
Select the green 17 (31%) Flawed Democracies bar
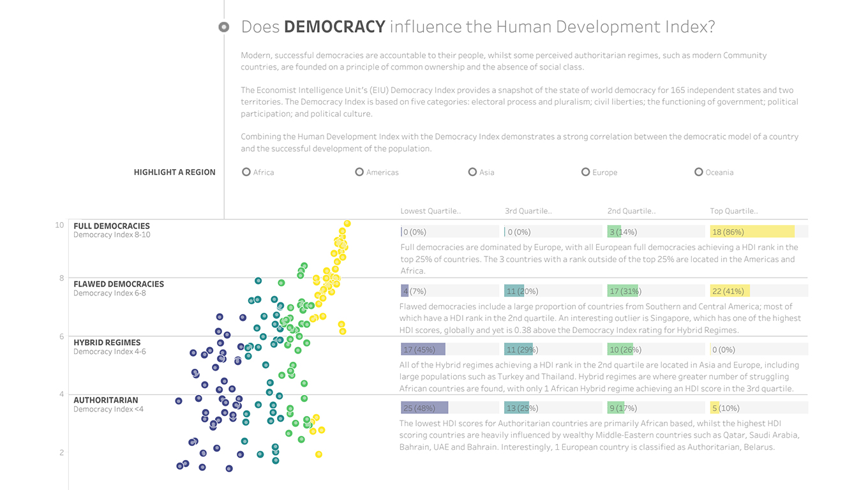623,292
